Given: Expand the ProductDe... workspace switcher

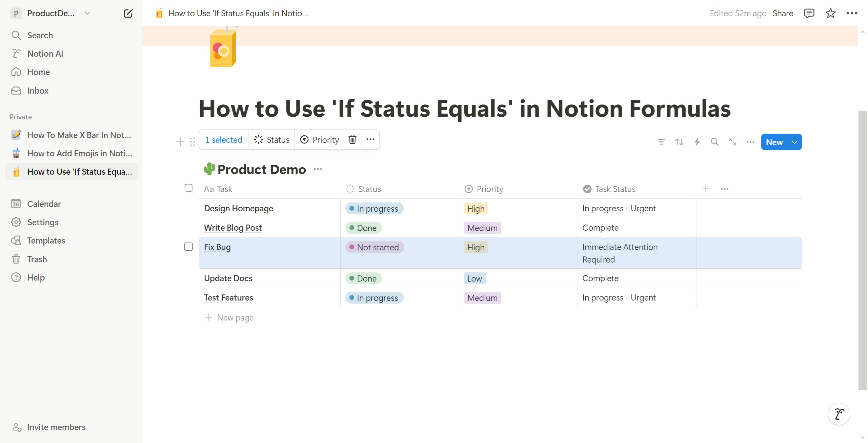Looking at the screenshot, I should pyautogui.click(x=51, y=14).
